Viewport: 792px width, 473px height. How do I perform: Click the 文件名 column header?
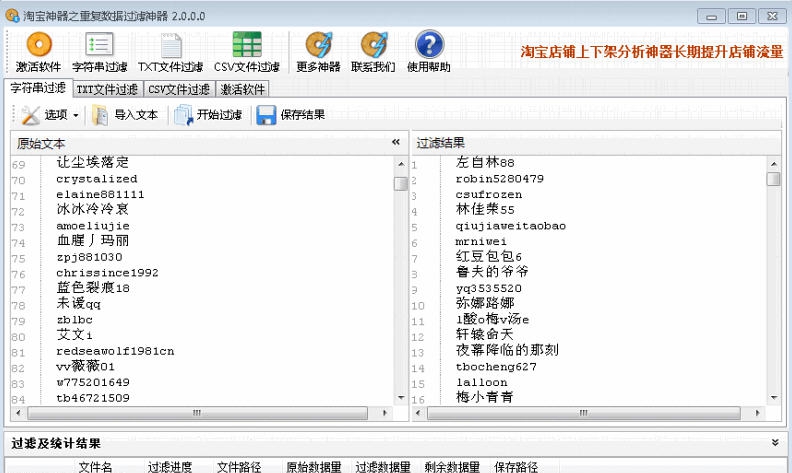[x=95, y=466]
